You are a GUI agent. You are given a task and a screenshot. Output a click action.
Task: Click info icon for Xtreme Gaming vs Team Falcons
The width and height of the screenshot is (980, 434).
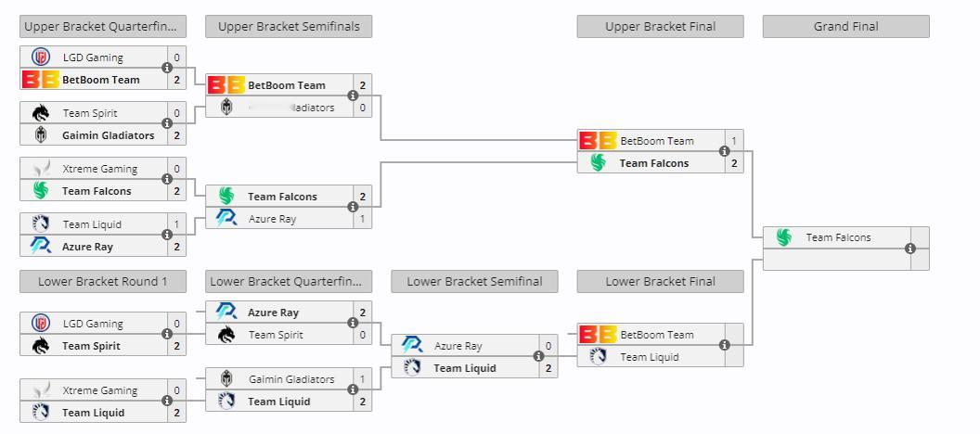(x=167, y=179)
